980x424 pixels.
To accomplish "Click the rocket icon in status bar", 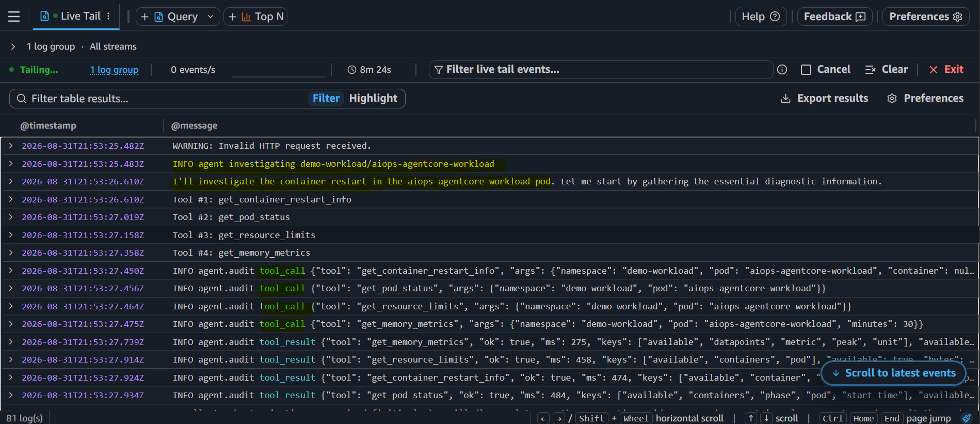I will [967, 418].
